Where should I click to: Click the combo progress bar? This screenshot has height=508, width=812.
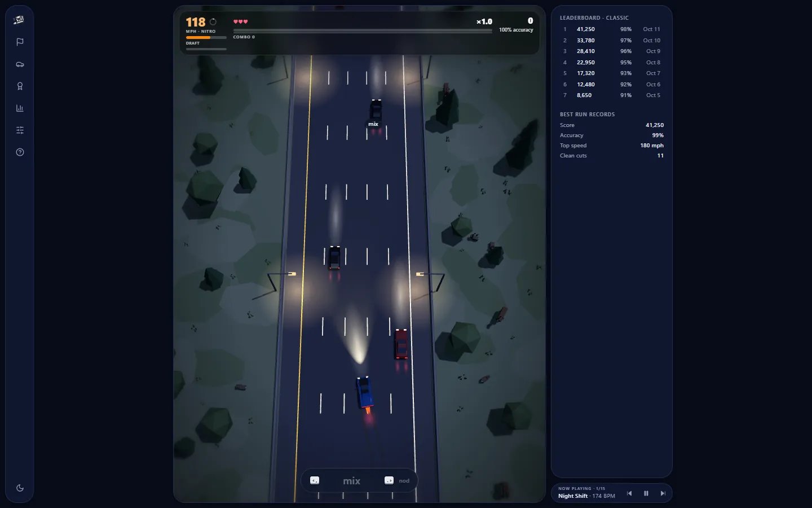pyautogui.click(x=363, y=30)
